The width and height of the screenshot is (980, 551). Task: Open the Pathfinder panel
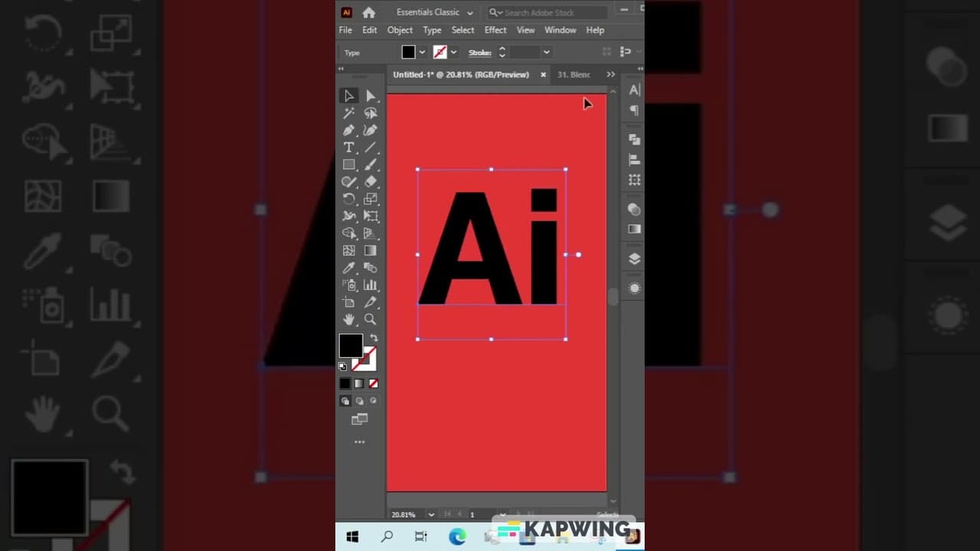[x=634, y=139]
